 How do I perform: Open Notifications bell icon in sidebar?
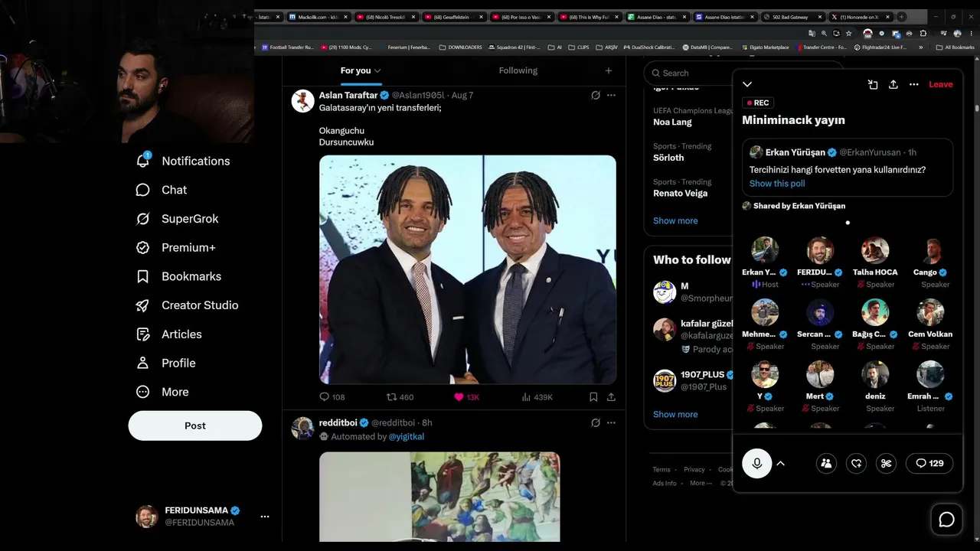pos(143,160)
